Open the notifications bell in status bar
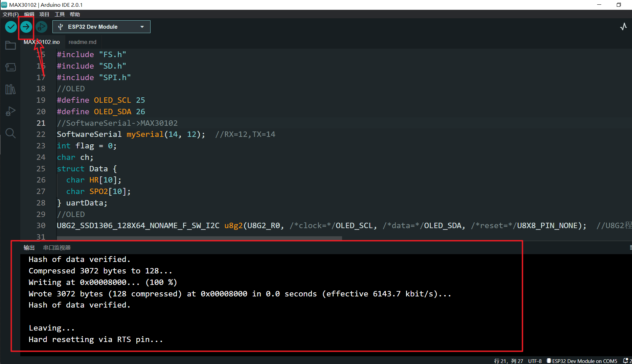The width and height of the screenshot is (632, 364). click(626, 361)
